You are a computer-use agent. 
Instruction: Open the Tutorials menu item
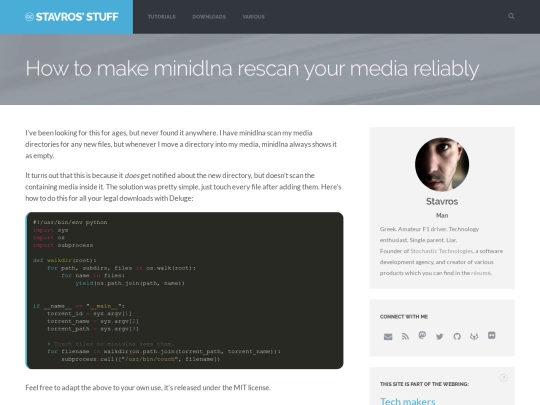coord(162,17)
